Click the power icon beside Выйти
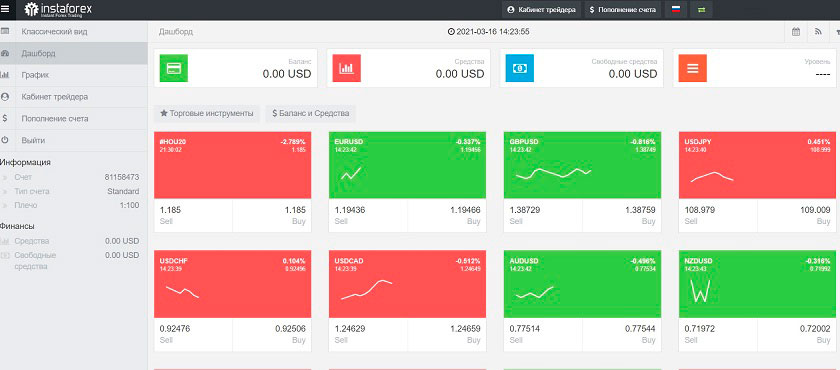Viewport: 840px width, 370px height. (5, 140)
